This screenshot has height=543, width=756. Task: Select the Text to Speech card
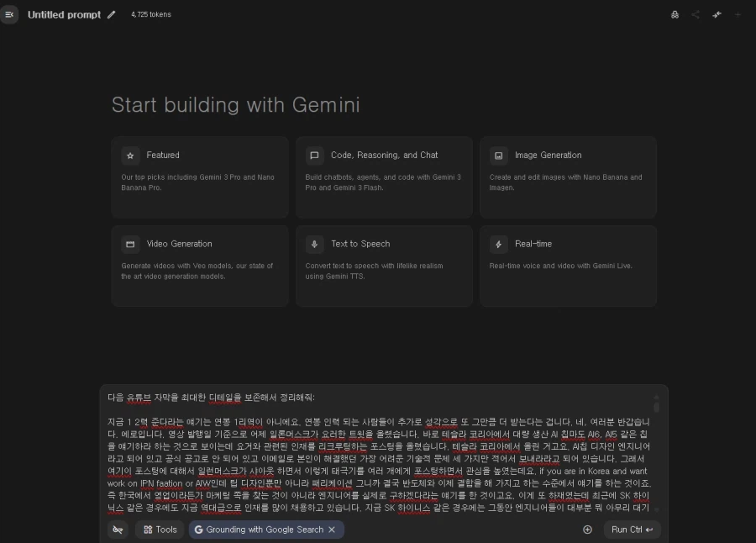[384, 266]
